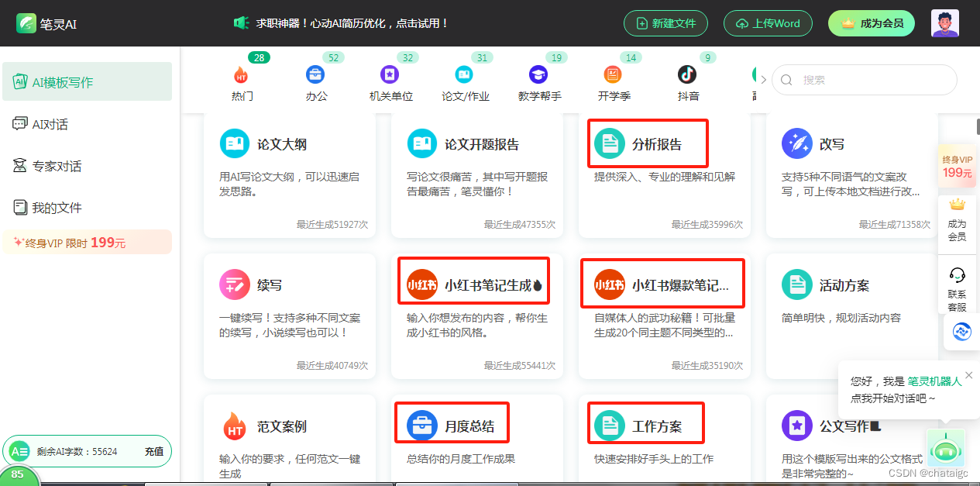Click the page vertical scrollbar

978,126
